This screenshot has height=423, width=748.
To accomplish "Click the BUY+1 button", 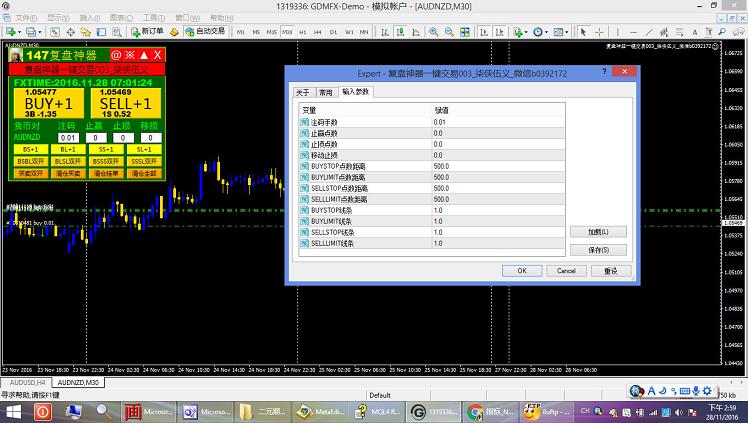I will 48,103.
